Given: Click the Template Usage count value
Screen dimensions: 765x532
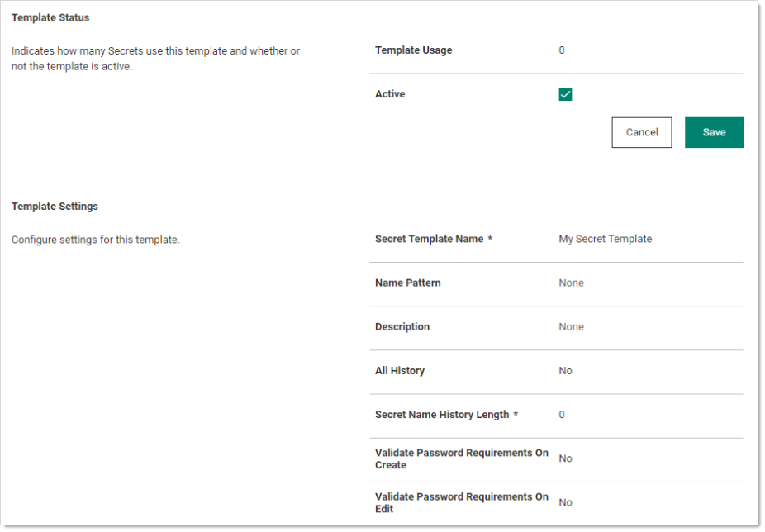Looking at the screenshot, I should (562, 50).
